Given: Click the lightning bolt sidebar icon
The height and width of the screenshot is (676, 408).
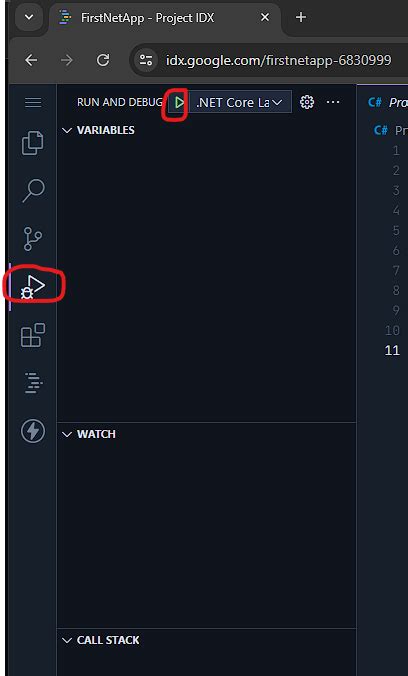Looking at the screenshot, I should tap(33, 431).
